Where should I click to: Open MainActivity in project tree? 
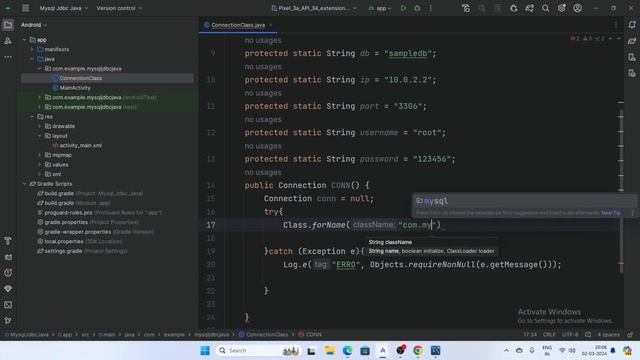coord(75,88)
